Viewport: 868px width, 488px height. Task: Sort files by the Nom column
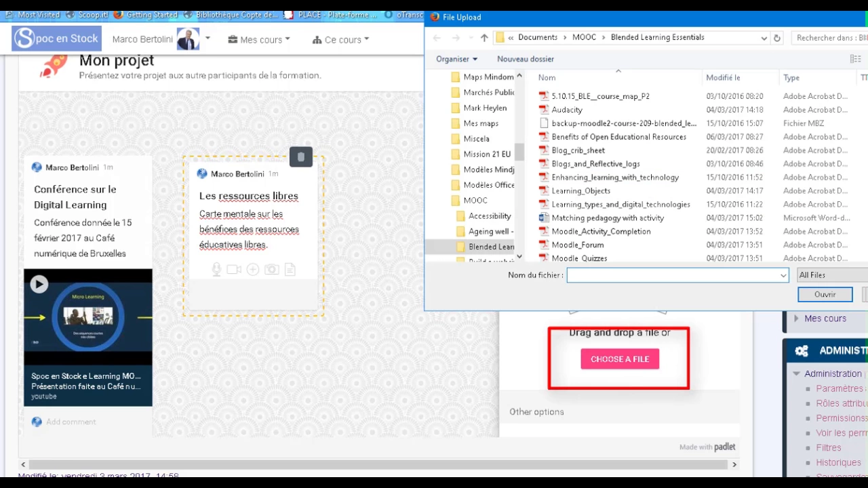pos(547,78)
